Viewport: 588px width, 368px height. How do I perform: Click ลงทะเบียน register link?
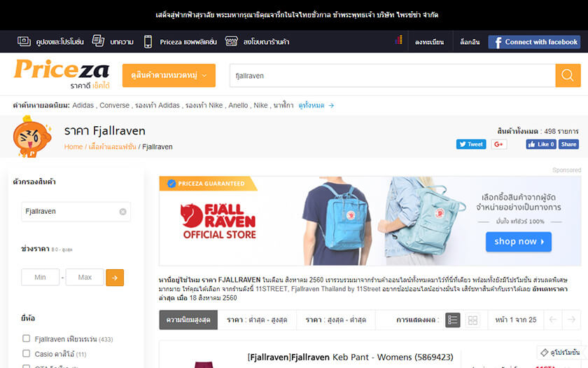429,42
